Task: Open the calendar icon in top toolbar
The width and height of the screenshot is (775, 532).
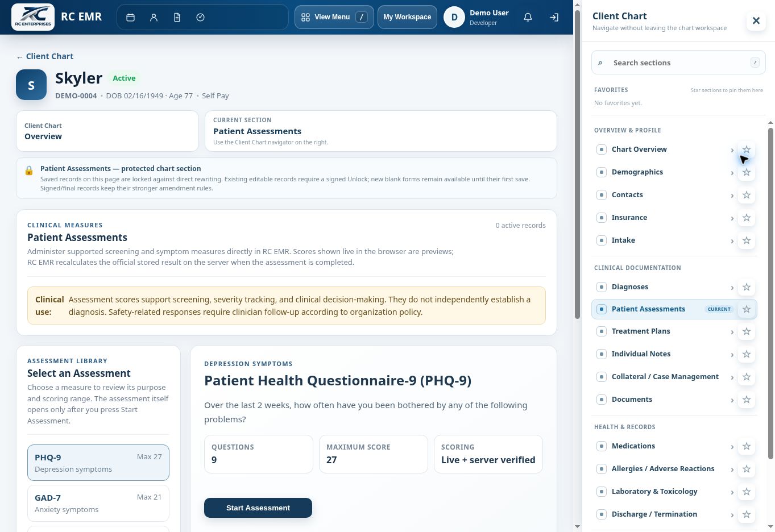Action: [130, 18]
